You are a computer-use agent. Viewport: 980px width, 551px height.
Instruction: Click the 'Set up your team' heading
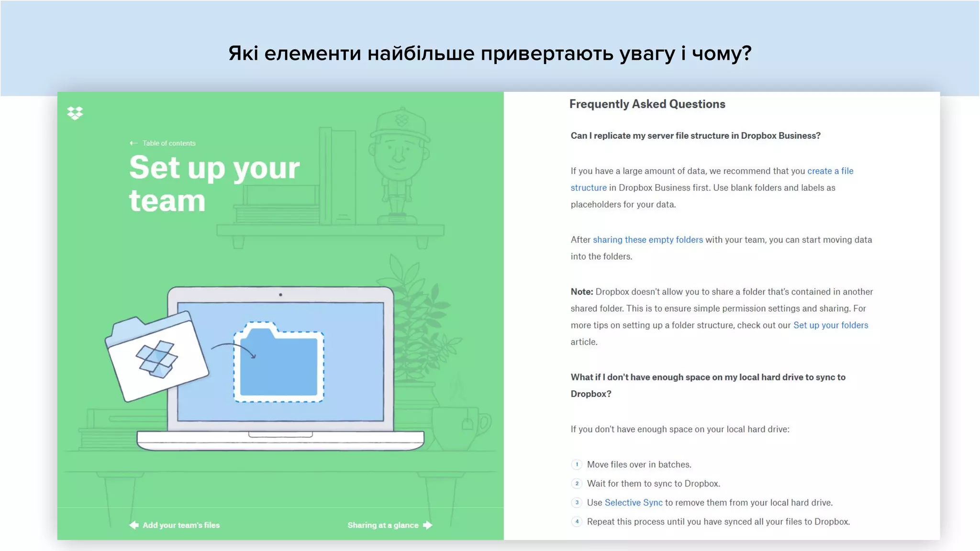[214, 184]
